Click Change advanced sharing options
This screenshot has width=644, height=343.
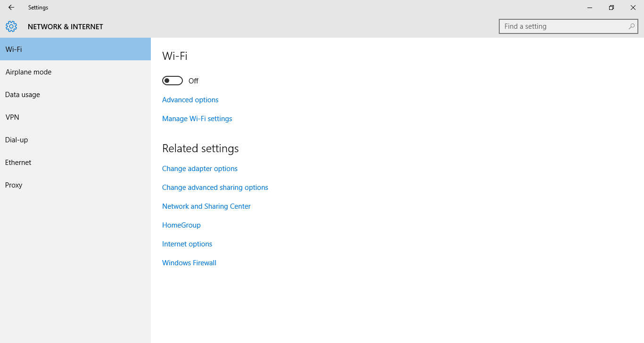click(215, 188)
